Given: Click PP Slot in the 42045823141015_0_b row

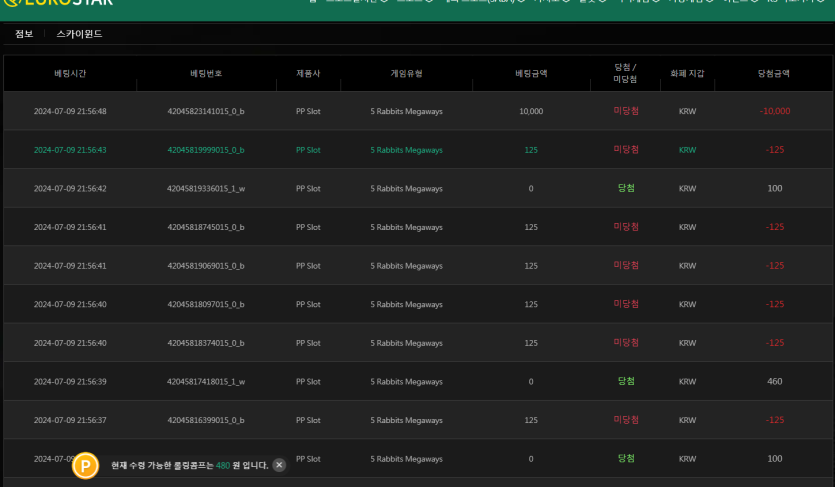Looking at the screenshot, I should (x=308, y=111).
